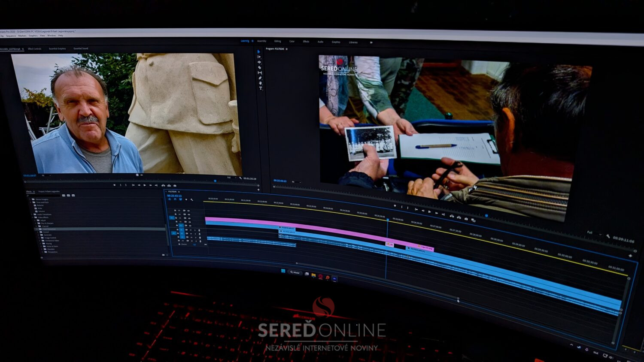Click the Source monitor blue playhead
644x362 pixels.
[x=215, y=181]
